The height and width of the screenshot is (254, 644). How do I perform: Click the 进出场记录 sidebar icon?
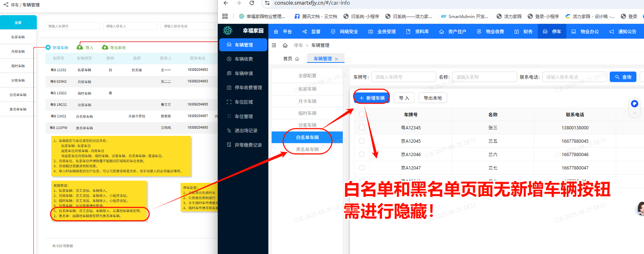229,130
